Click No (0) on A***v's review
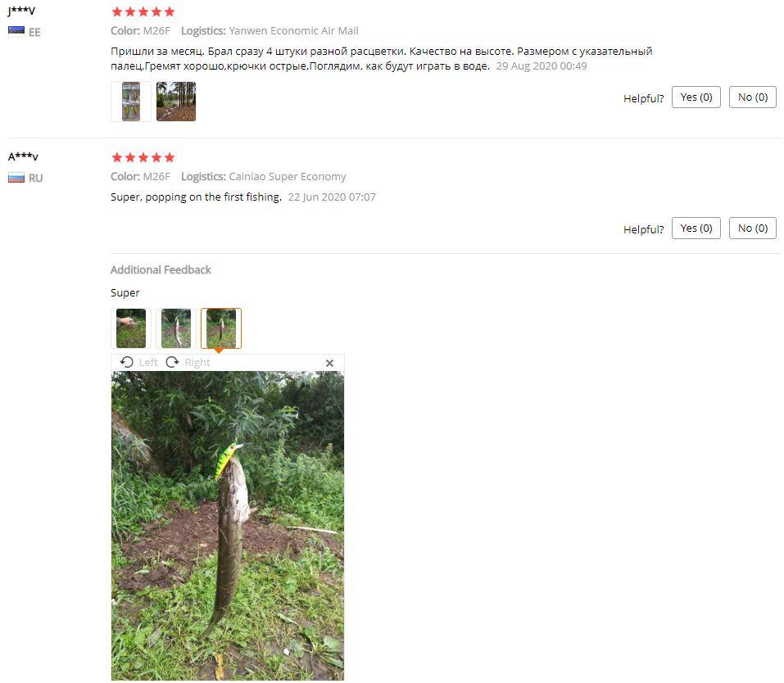784x683 pixels. (753, 228)
